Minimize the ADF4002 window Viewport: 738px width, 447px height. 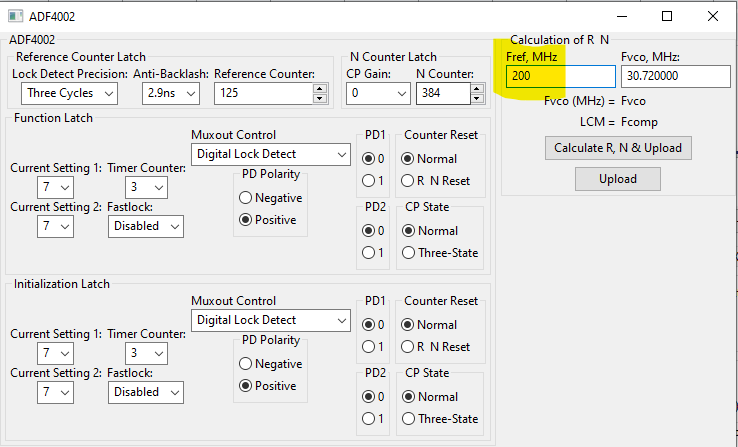tap(622, 16)
